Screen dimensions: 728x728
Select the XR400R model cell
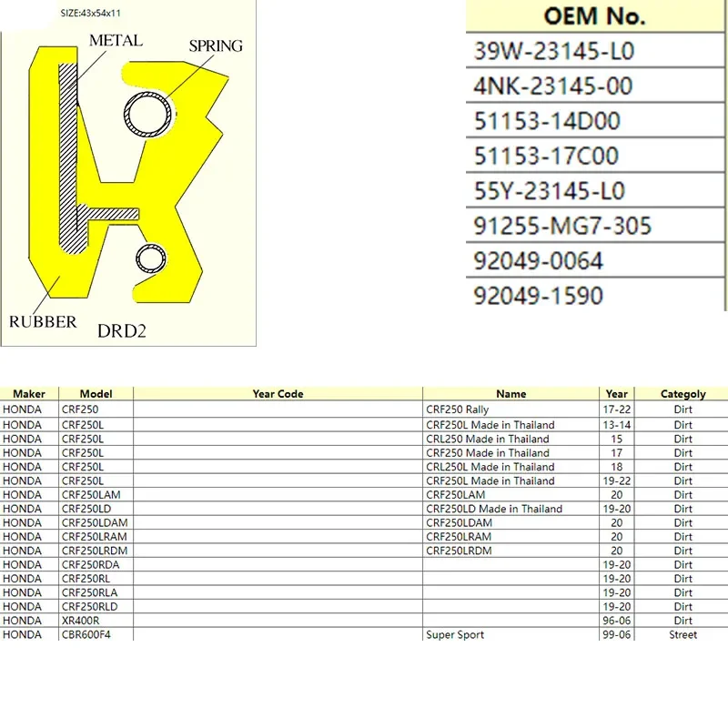click(x=96, y=621)
